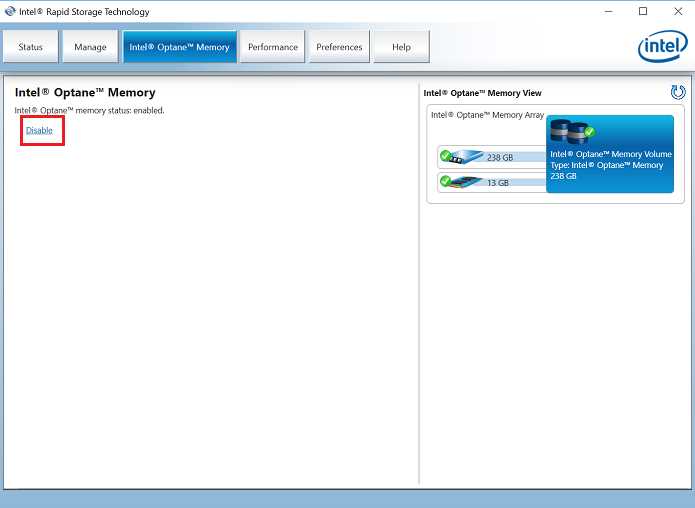Maximize the Rapid Storage Technology window
695x508 pixels.
click(643, 12)
